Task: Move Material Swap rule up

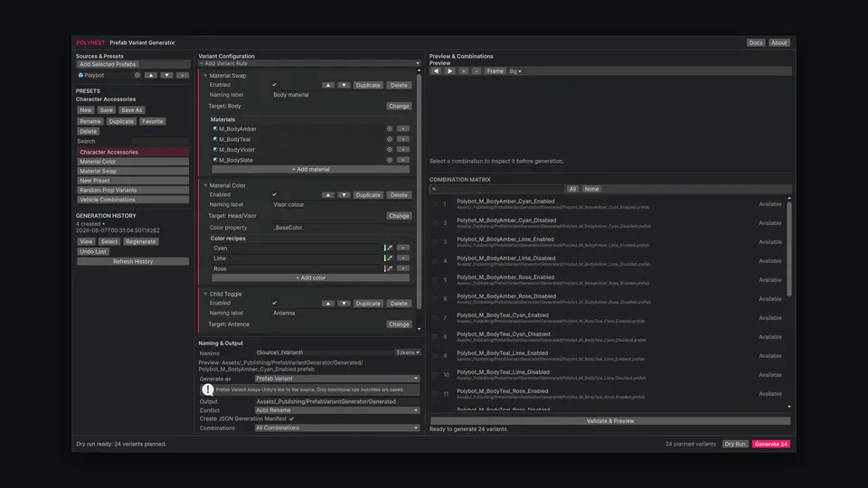Action: tap(328, 85)
